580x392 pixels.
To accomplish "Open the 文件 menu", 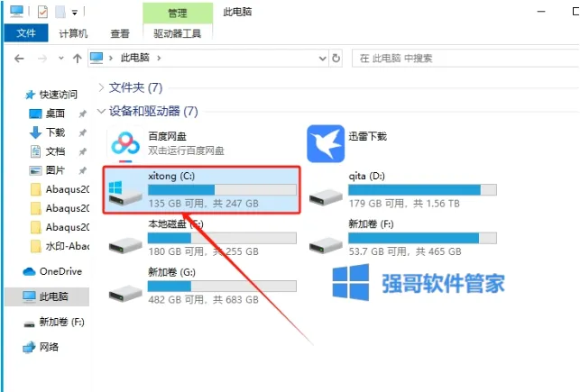I will tap(26, 33).
